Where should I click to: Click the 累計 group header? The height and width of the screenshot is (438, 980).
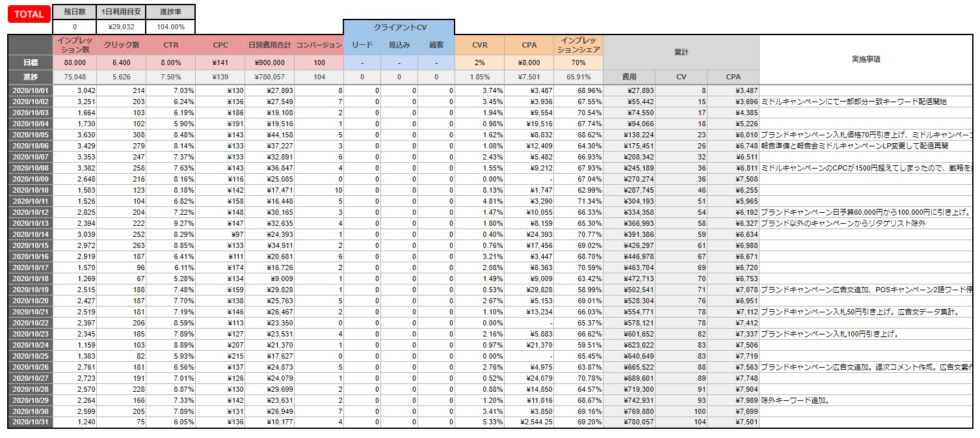[681, 52]
